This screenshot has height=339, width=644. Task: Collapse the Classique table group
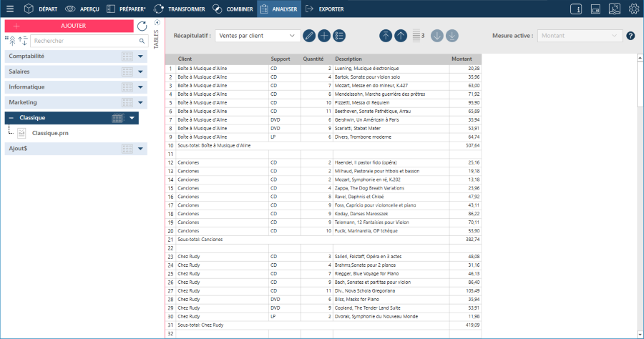pyautogui.click(x=11, y=118)
